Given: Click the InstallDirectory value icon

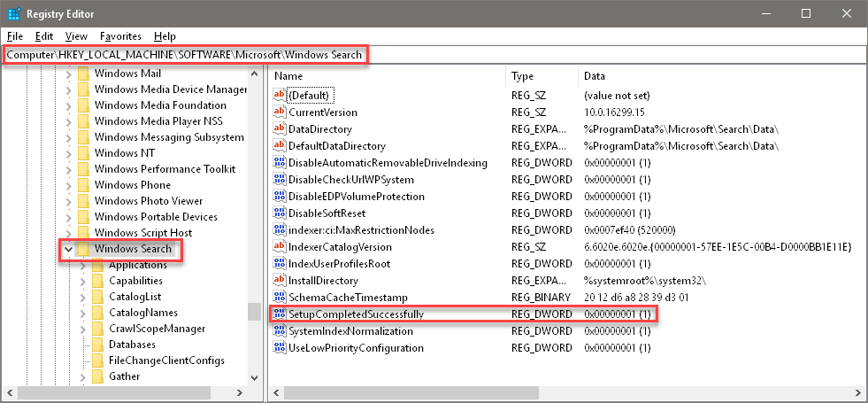Looking at the screenshot, I should pos(280,281).
